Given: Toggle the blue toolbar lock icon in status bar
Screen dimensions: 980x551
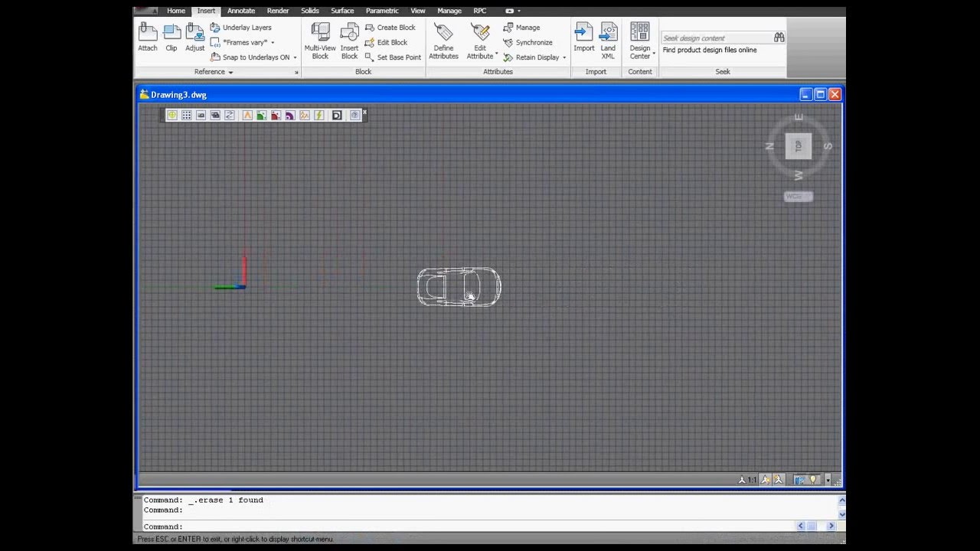Looking at the screenshot, I should coord(799,480).
